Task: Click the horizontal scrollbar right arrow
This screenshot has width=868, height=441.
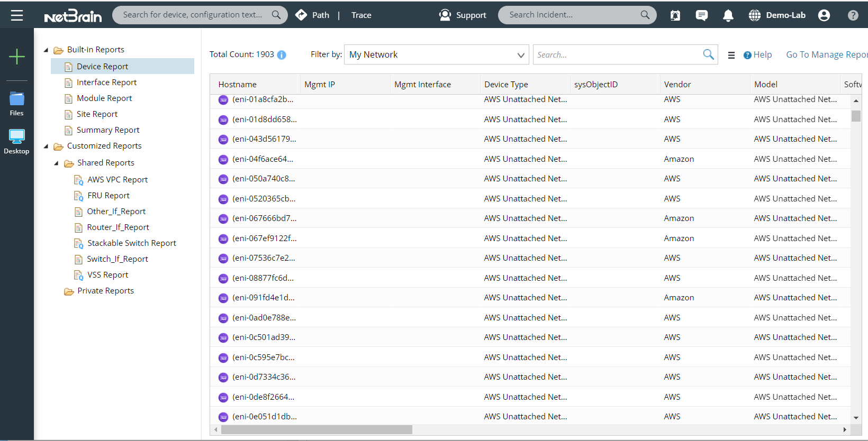Action: click(845, 430)
